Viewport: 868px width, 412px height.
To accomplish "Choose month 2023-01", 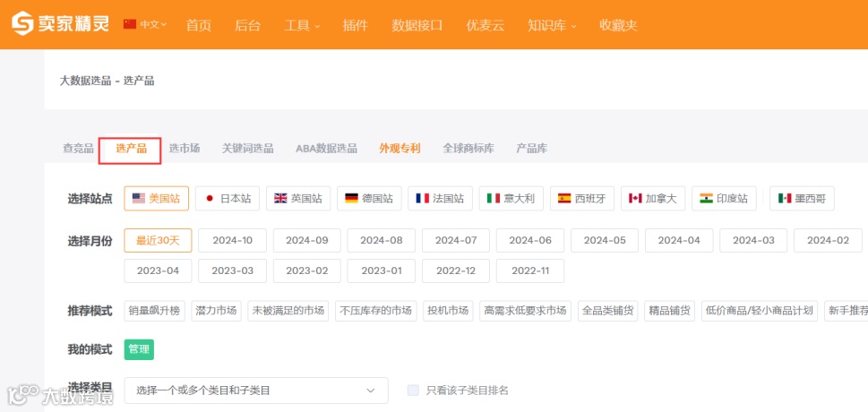I will [x=381, y=270].
